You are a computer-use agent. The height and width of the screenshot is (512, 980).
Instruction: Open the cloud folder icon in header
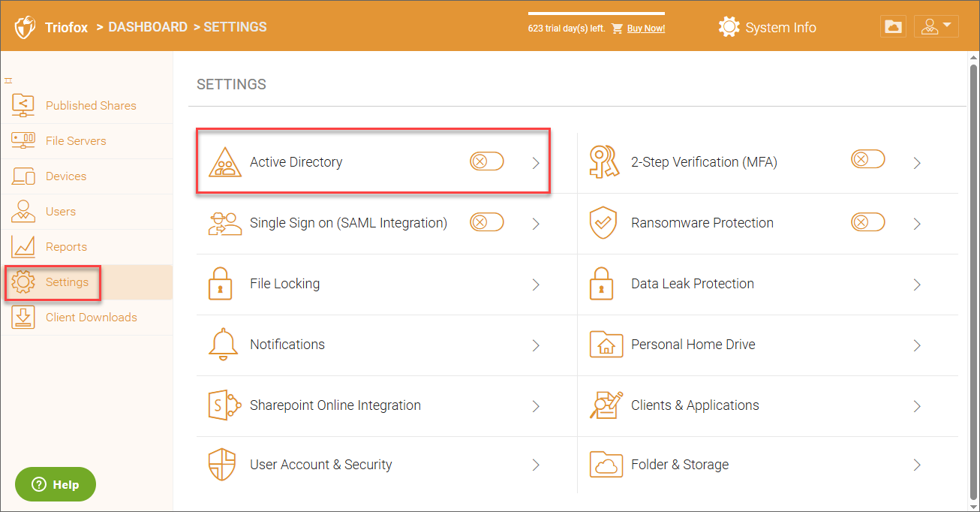click(893, 27)
